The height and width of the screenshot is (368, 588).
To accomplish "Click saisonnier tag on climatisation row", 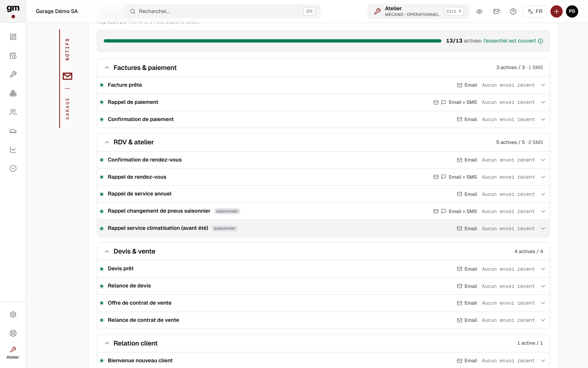I will [x=225, y=228].
